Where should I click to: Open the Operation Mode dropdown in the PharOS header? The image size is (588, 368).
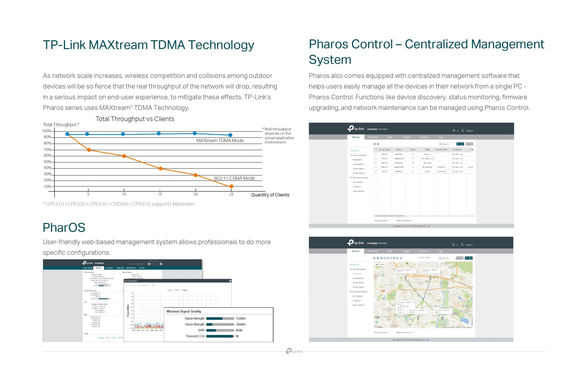(x=143, y=264)
